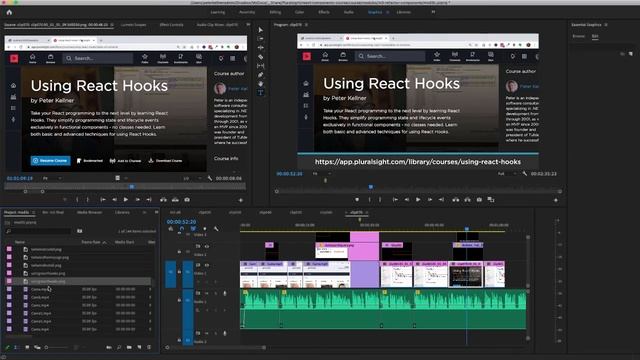Select the Track Select Forward tool

[x=260, y=39]
